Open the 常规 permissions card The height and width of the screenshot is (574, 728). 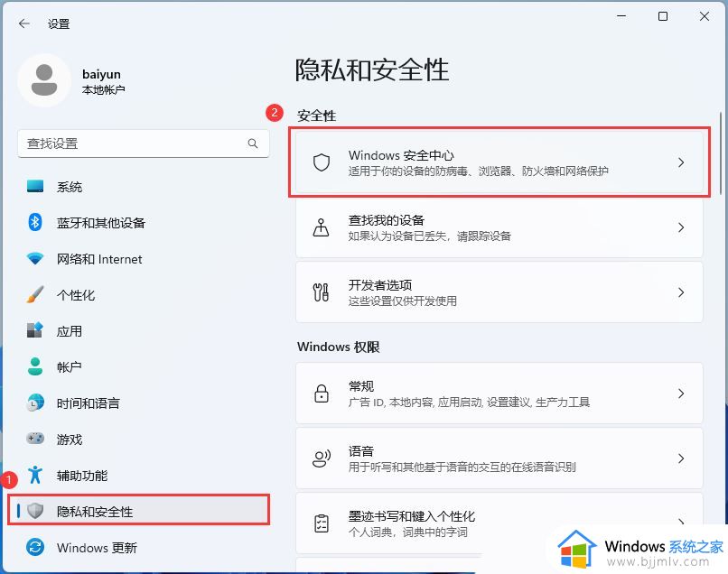[x=499, y=393]
